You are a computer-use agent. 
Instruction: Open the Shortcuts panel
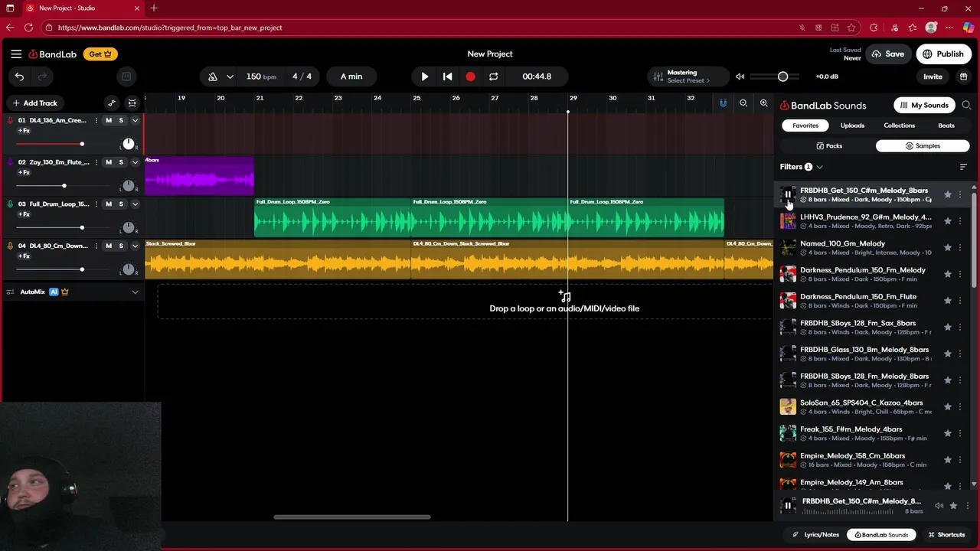coord(946,535)
